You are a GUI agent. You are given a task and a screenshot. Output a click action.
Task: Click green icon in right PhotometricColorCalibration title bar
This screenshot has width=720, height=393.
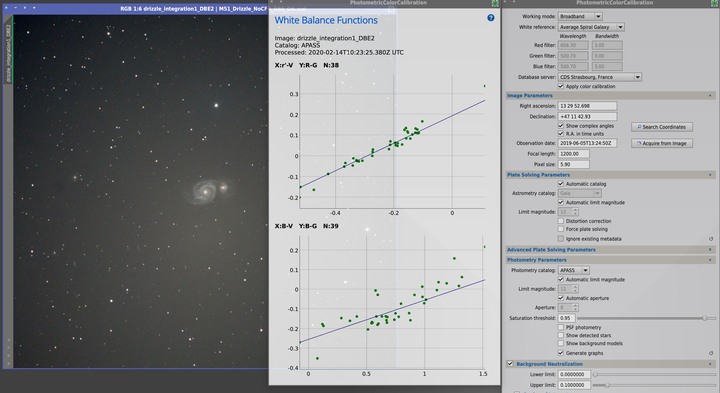[x=715, y=3]
